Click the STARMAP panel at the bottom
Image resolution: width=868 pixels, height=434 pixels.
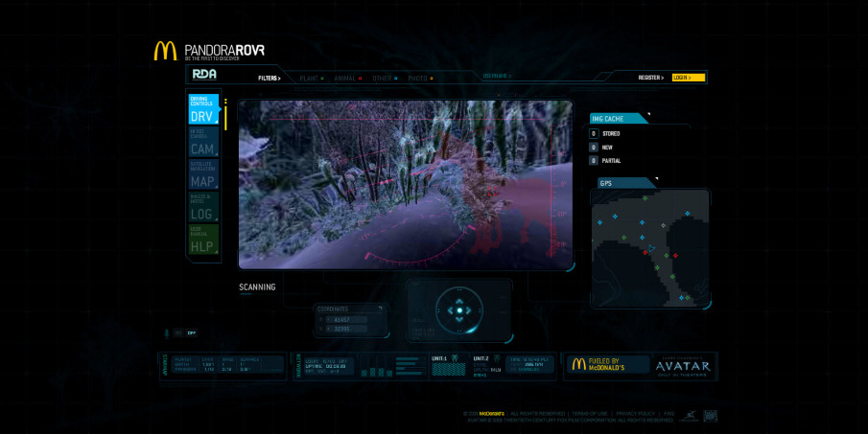coord(223,365)
